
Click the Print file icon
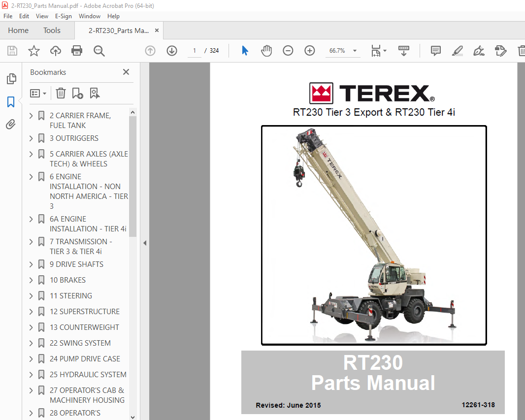(77, 51)
